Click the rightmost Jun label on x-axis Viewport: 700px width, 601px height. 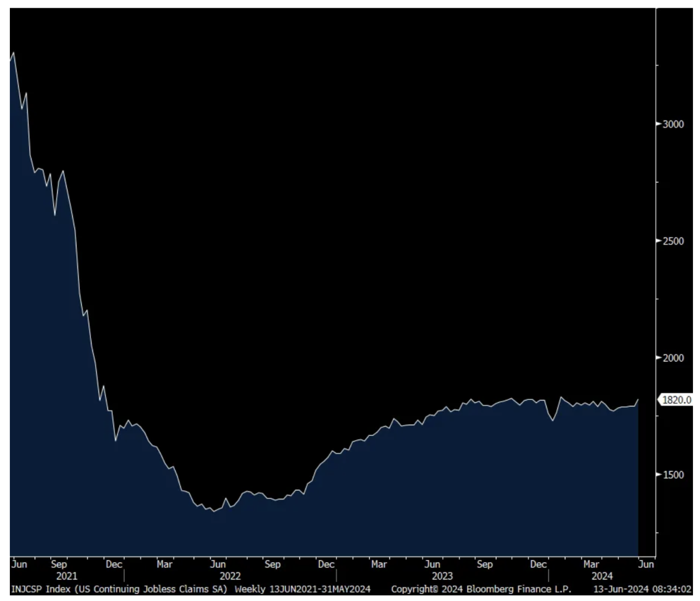[646, 564]
